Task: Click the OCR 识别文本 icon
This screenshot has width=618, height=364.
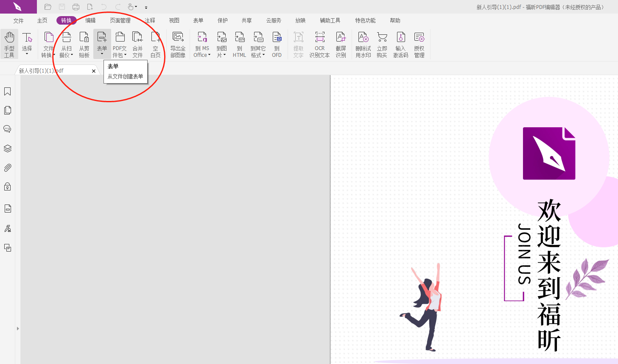Action: point(319,44)
